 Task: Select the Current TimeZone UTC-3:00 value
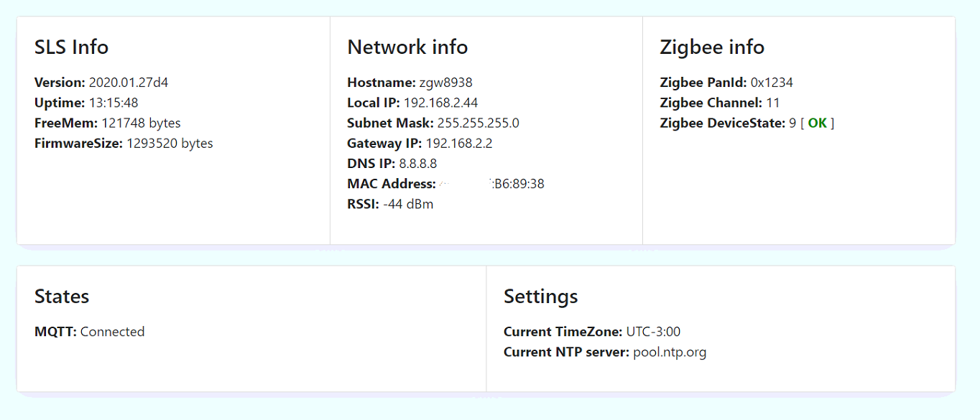[x=653, y=332]
